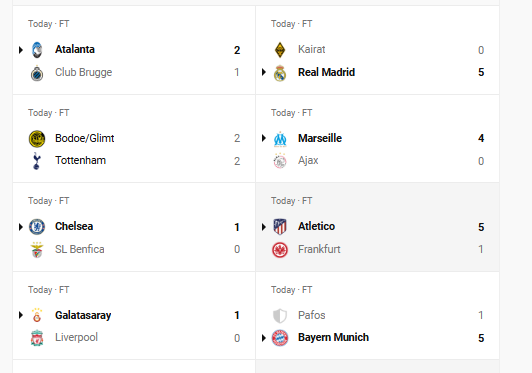Click the Bodoe/Glimt yellow badge

tap(37, 139)
